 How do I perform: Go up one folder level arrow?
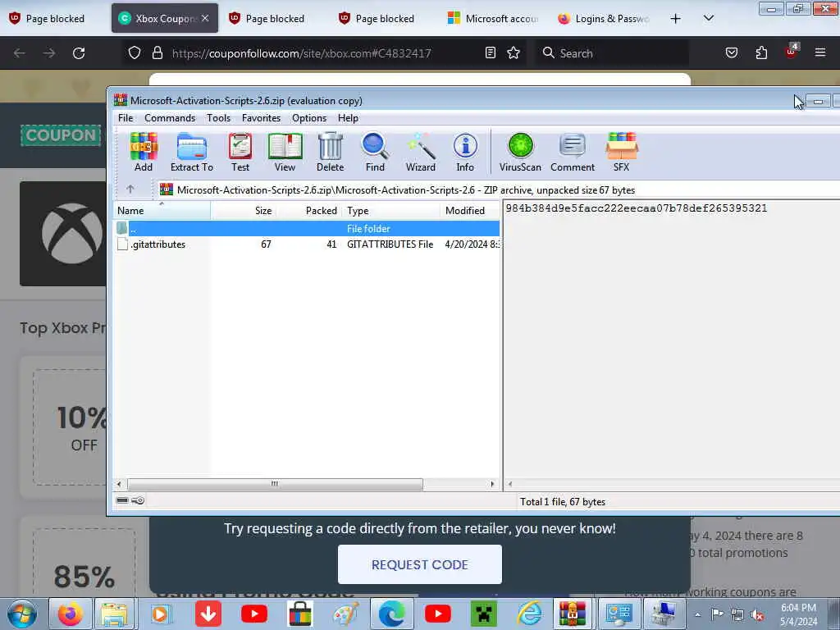[130, 189]
